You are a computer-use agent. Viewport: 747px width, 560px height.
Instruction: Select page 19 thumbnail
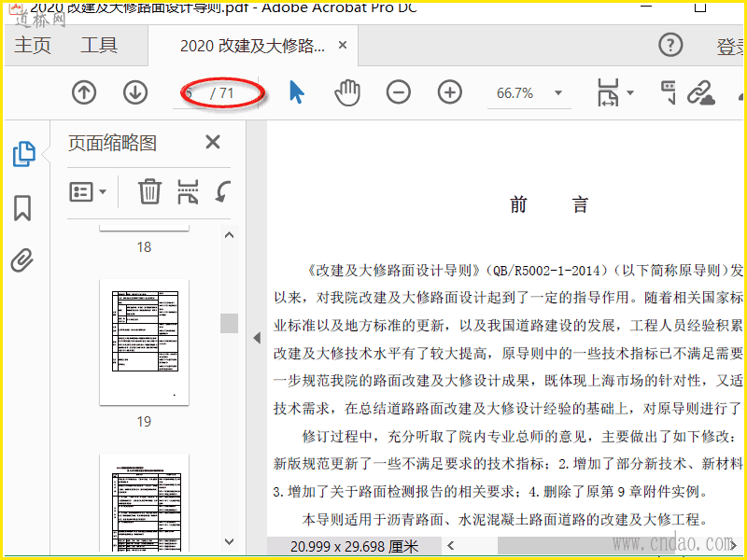pyautogui.click(x=144, y=343)
